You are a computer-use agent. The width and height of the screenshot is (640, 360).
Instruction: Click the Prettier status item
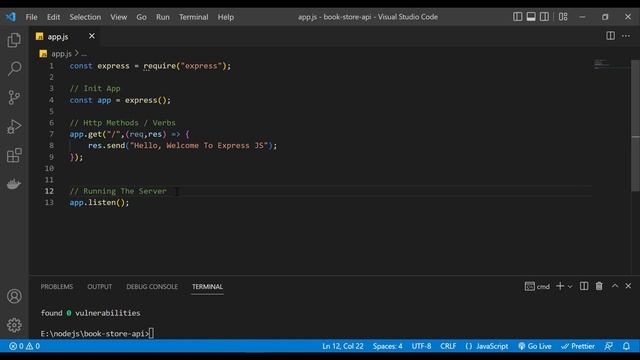click(578, 346)
